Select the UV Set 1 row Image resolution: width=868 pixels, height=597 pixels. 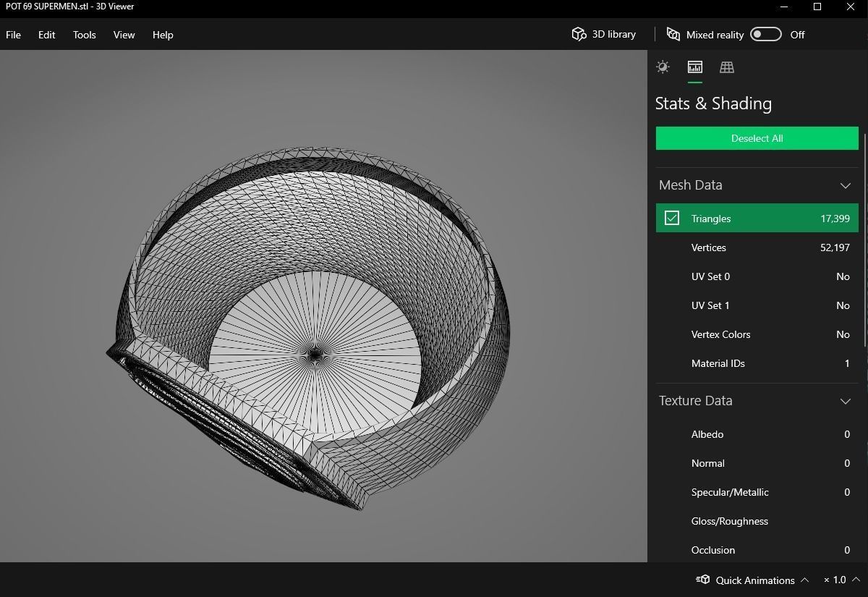pos(757,305)
